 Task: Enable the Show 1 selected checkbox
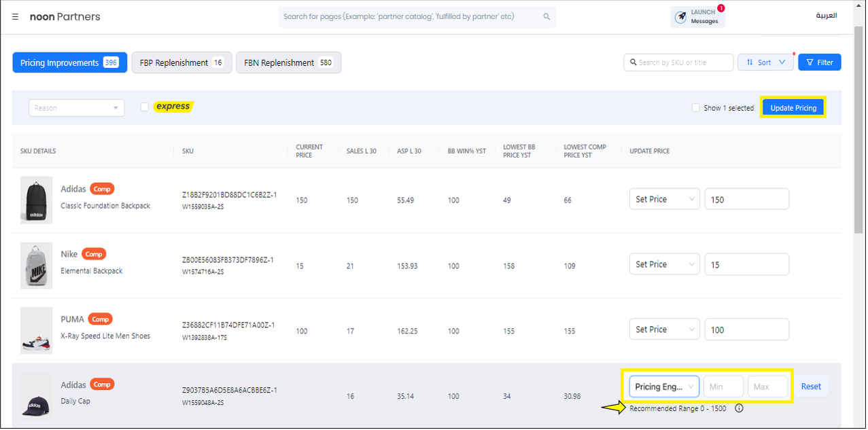[x=695, y=108]
